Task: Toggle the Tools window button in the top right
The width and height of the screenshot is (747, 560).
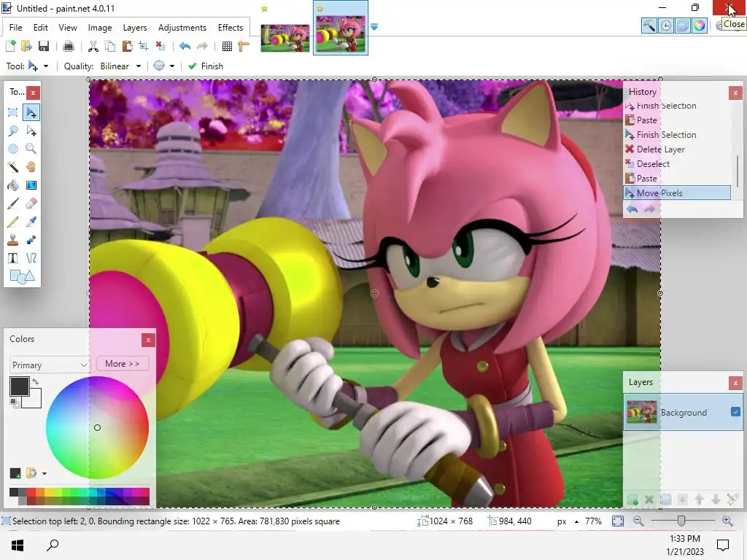Action: (x=649, y=26)
